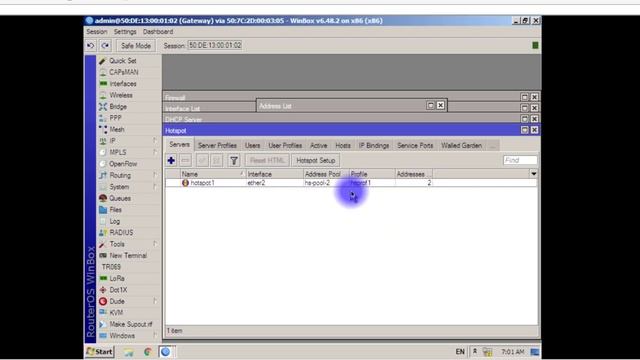Click the hsprof1 profile cell
The image size is (640, 360).
[371, 183]
